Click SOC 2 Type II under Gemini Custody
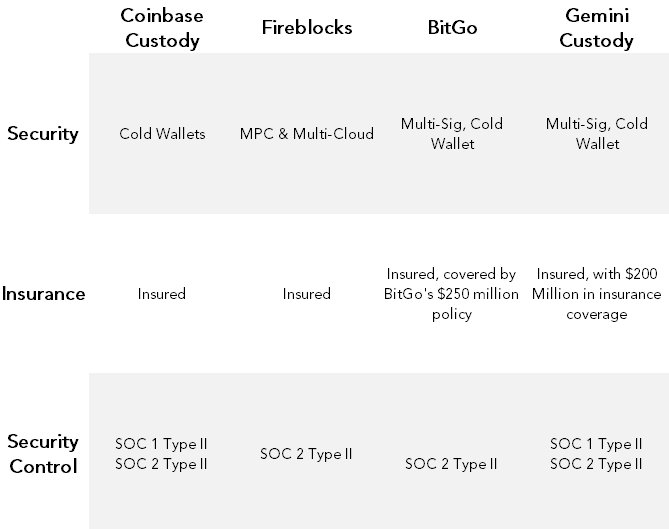 point(596,464)
